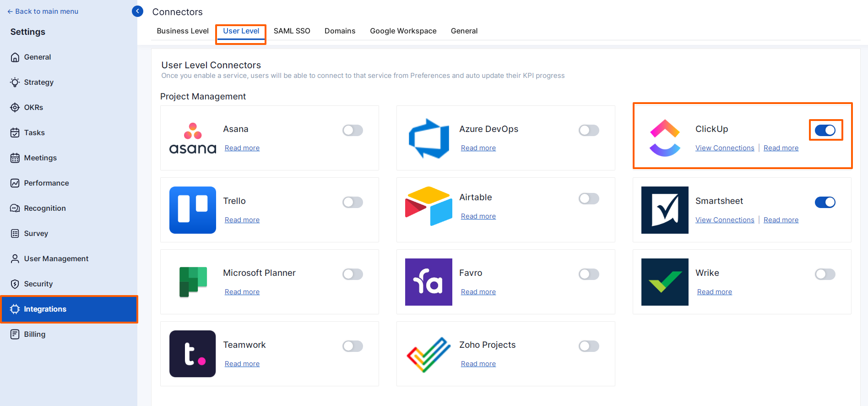This screenshot has height=406, width=868.
Task: Open the Google Workspace tab
Action: tap(403, 31)
